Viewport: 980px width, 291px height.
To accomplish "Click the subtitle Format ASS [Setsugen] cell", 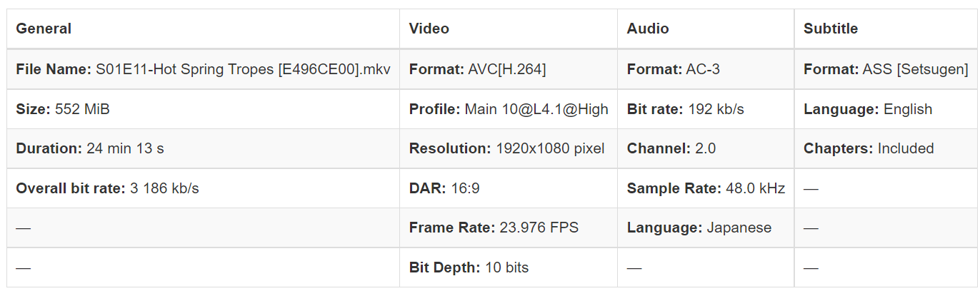I will tap(885, 70).
